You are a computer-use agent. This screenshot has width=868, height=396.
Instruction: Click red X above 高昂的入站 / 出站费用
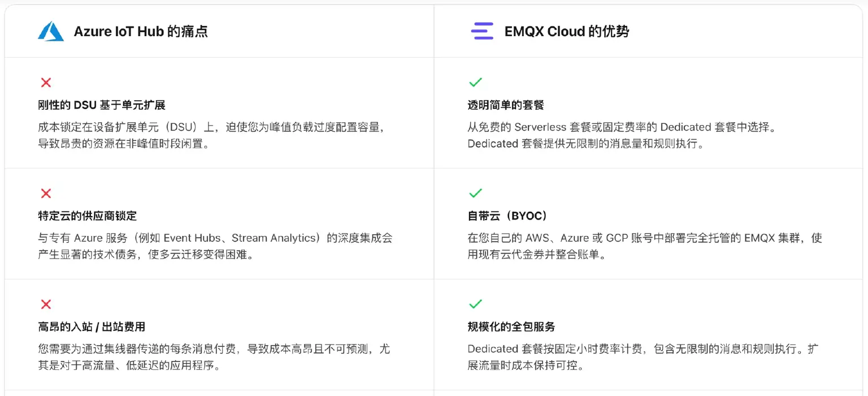46,304
